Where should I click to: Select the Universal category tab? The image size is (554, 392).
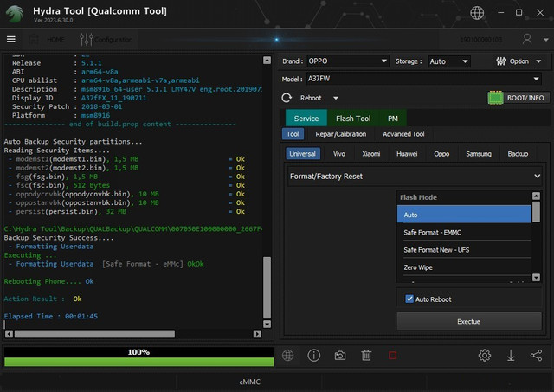click(302, 154)
